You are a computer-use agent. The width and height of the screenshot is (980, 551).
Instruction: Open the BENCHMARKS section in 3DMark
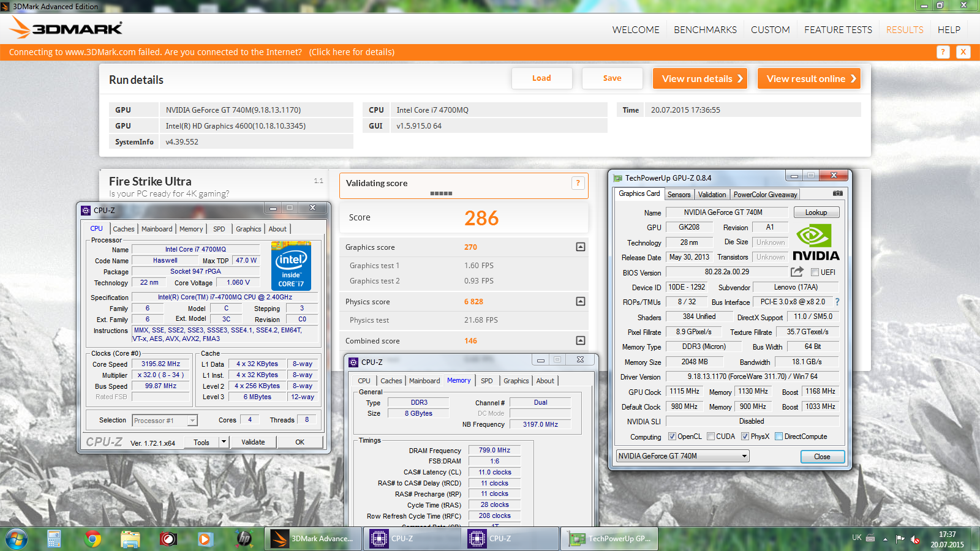click(705, 29)
